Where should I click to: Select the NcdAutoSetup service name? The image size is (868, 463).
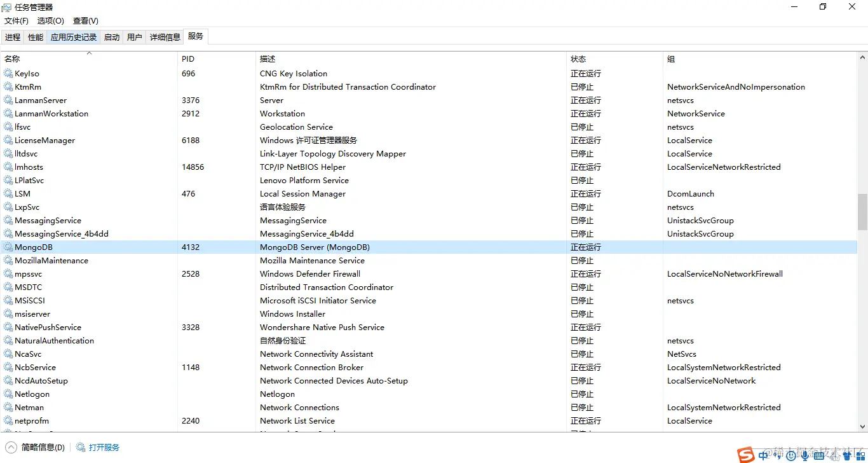click(41, 381)
